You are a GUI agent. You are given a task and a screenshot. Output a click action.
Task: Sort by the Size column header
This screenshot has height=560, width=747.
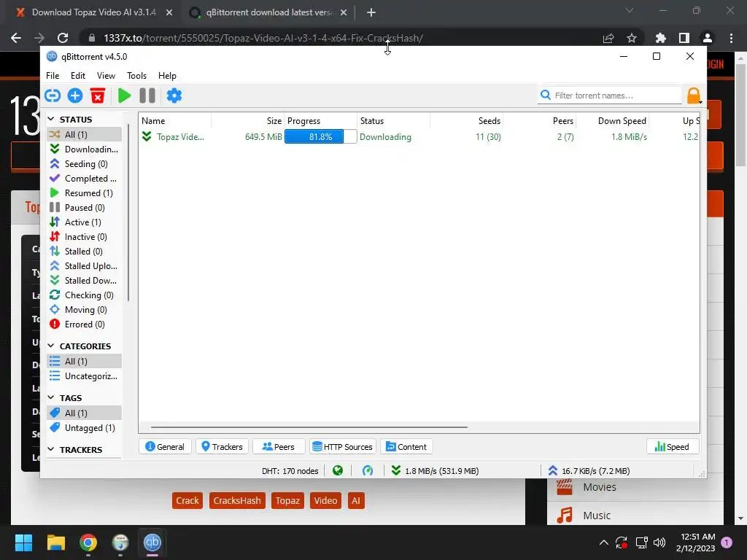point(248,121)
